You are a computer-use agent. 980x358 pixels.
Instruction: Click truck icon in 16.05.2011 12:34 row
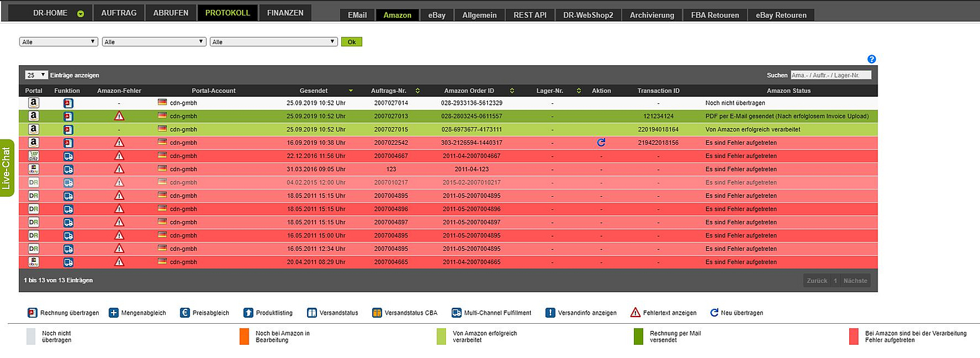[x=68, y=249]
